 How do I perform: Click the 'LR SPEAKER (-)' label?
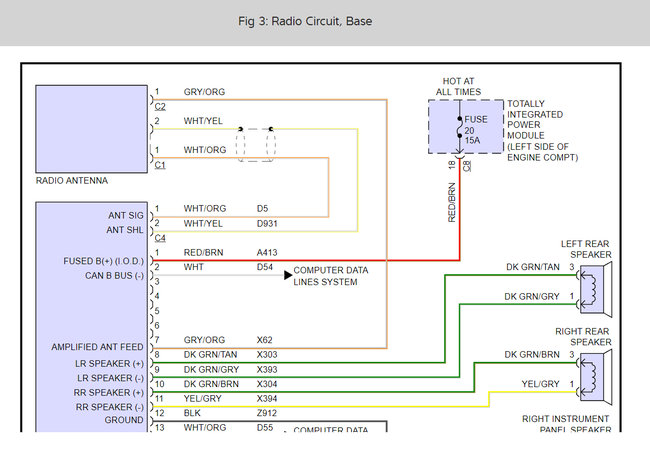coord(110,378)
